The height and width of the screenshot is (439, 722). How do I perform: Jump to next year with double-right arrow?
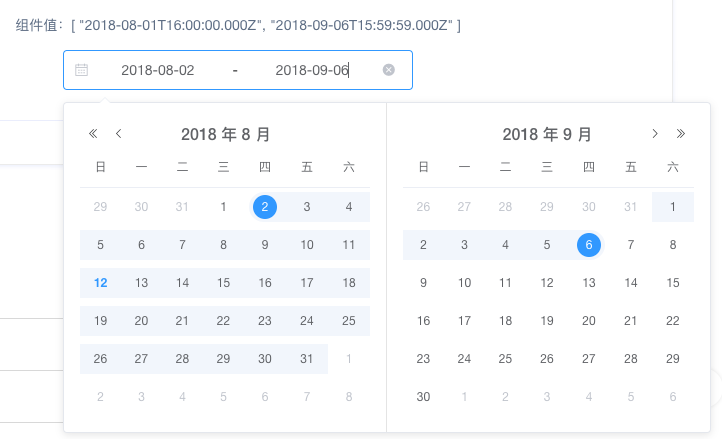pos(681,133)
